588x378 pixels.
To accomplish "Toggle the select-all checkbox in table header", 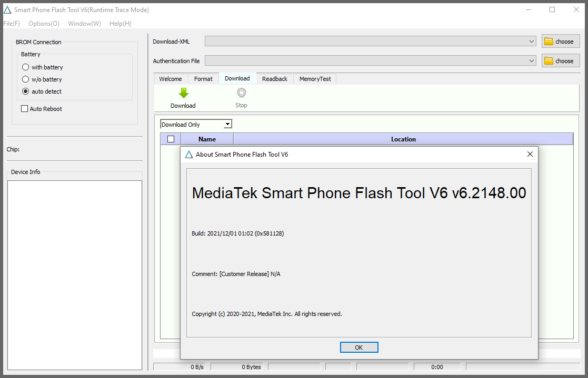I will pos(171,139).
